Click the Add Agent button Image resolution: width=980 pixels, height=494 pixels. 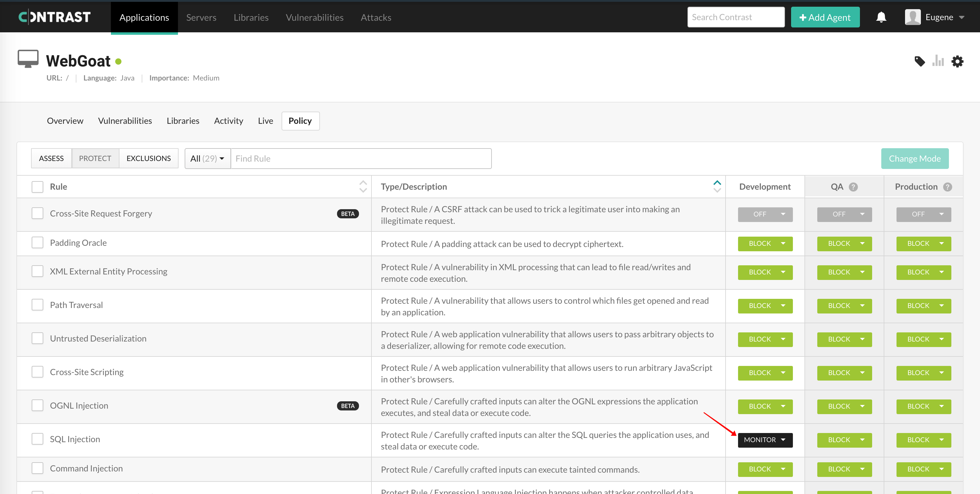point(825,17)
